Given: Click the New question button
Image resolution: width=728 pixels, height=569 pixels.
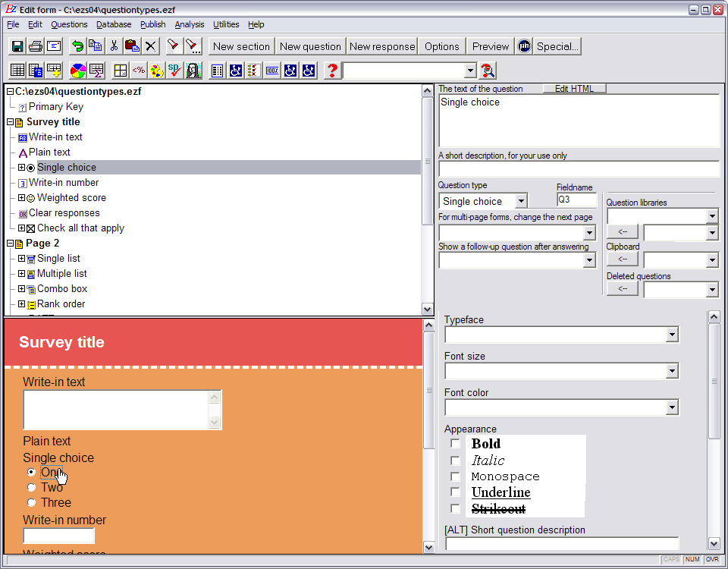Looking at the screenshot, I should coord(310,46).
